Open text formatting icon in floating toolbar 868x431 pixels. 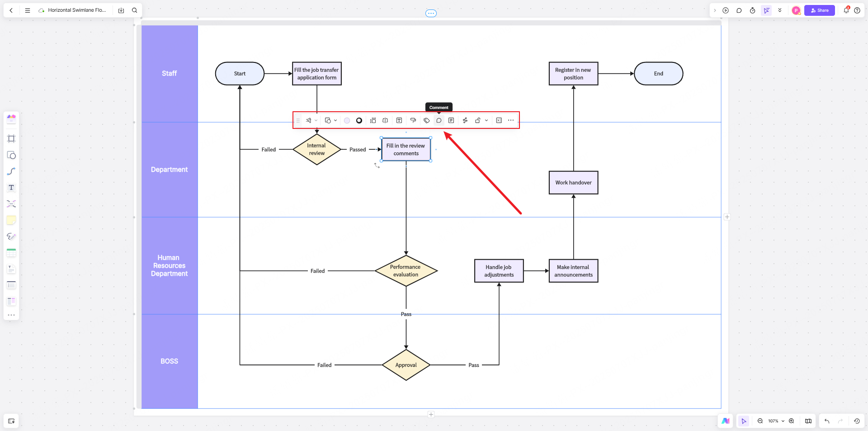click(x=399, y=120)
